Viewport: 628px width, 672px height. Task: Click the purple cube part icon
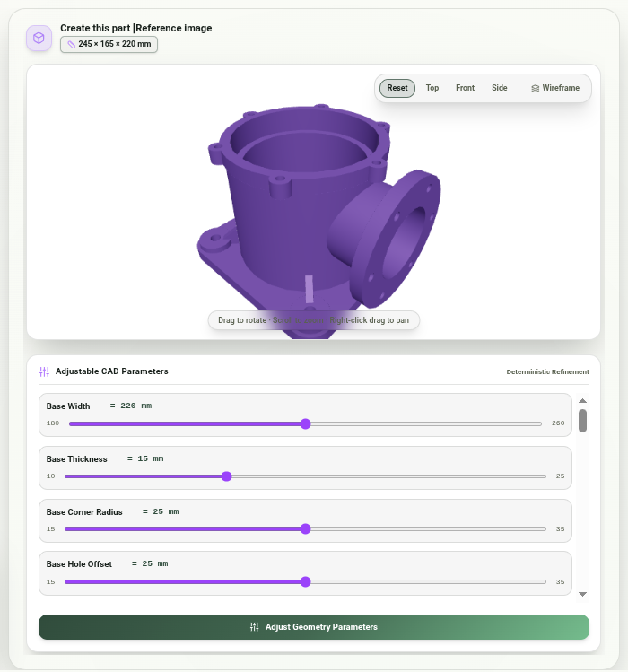click(39, 39)
